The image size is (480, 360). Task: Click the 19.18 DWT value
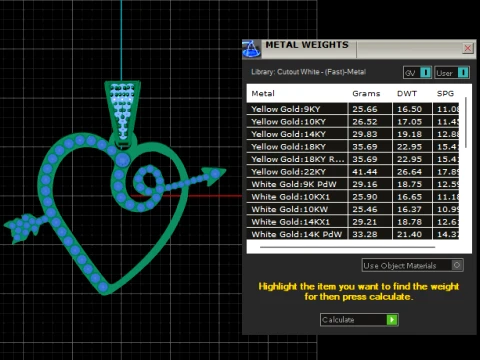409,134
